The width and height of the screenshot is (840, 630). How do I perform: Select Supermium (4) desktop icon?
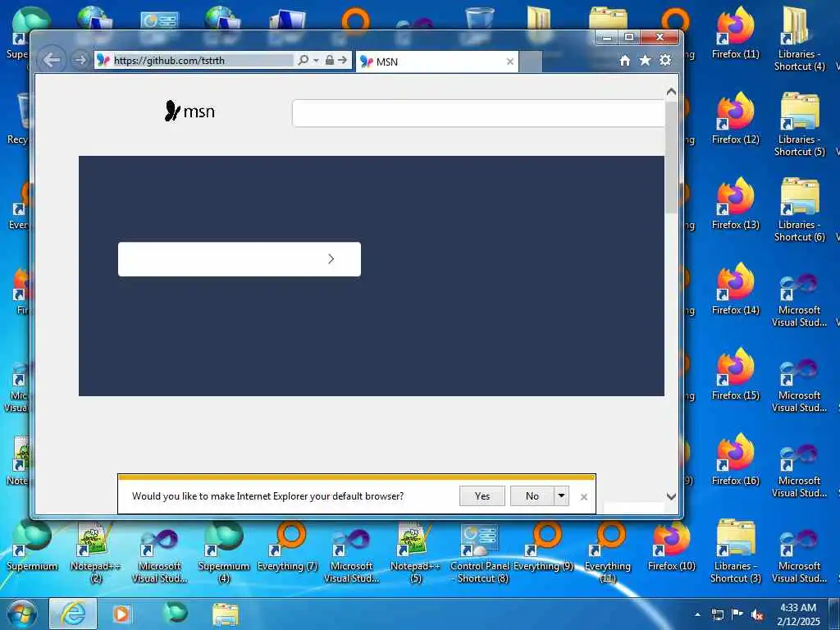click(x=224, y=550)
